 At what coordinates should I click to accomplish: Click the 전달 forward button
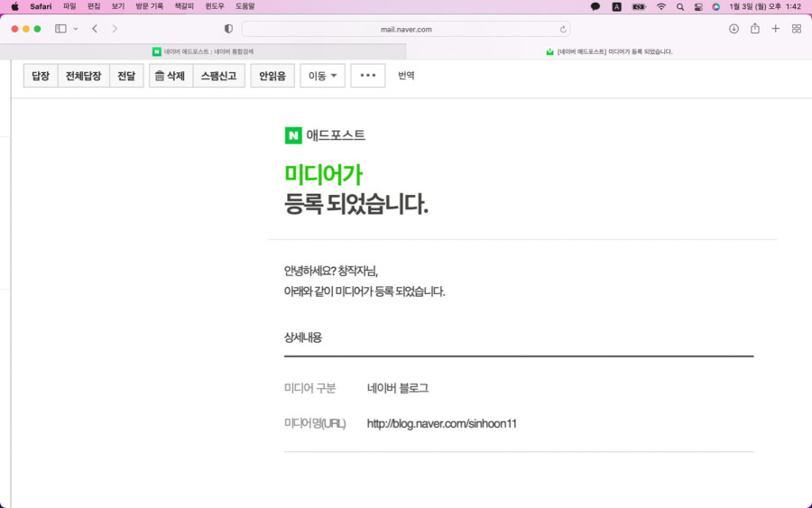point(126,76)
